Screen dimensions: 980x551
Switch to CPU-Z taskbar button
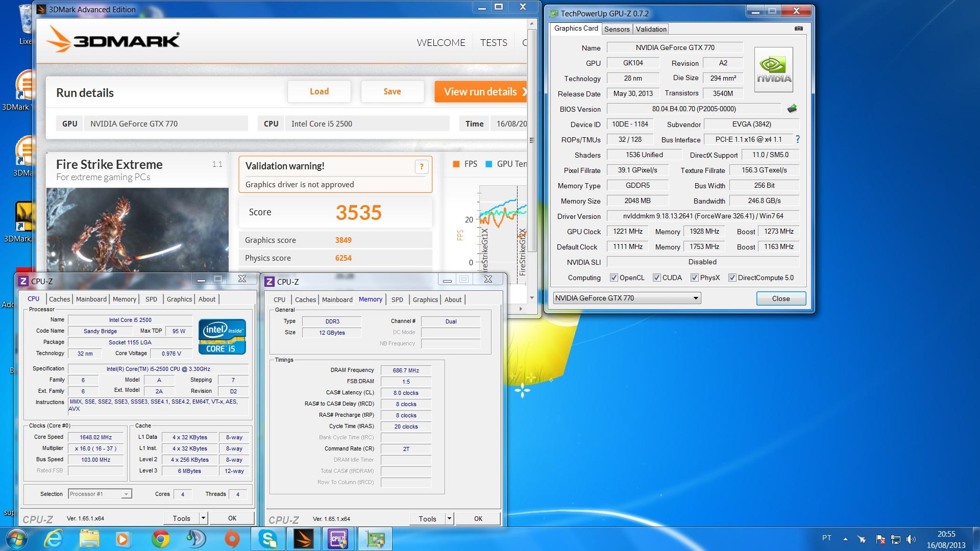pos(339,539)
